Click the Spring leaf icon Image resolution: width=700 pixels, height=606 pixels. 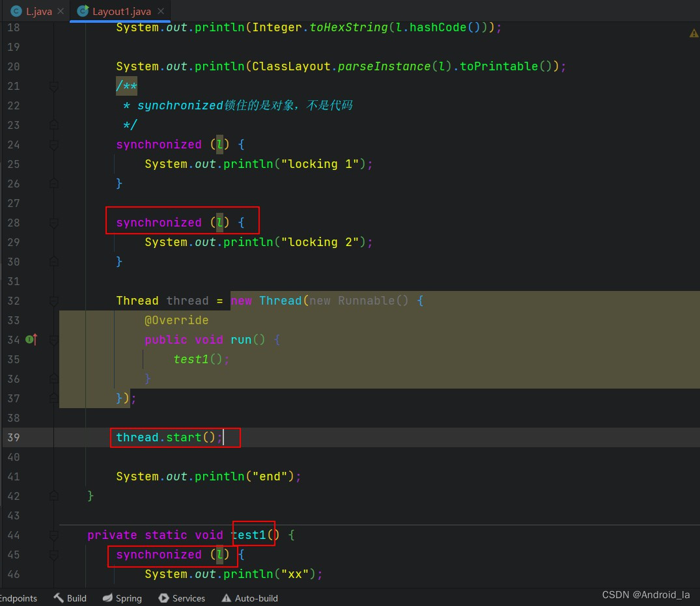click(x=108, y=598)
